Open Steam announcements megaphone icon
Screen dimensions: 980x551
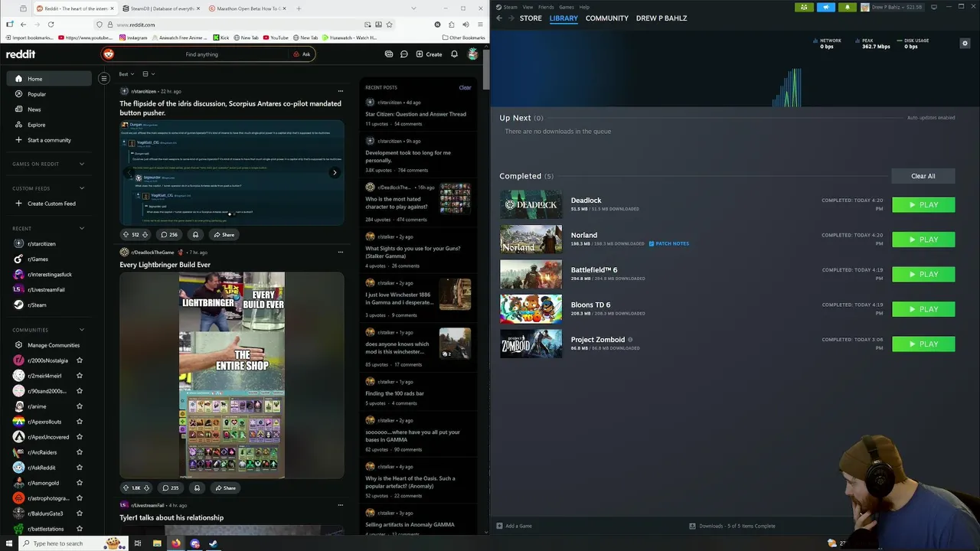point(825,7)
